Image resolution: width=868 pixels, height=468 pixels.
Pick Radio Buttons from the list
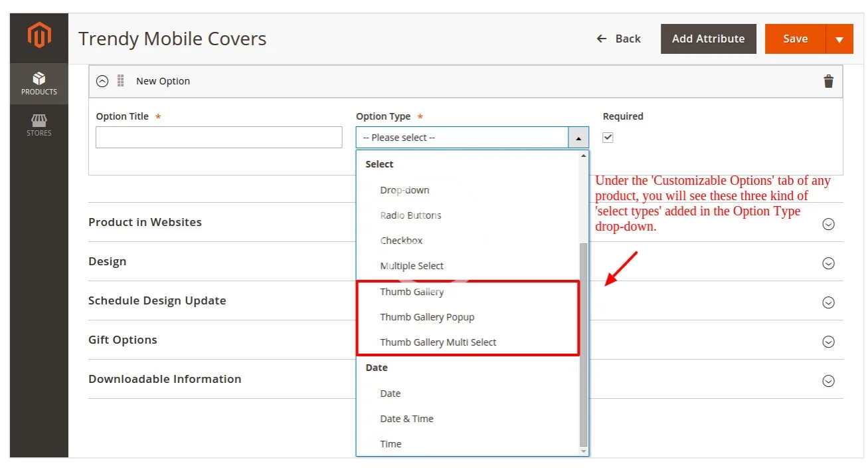[x=410, y=215]
